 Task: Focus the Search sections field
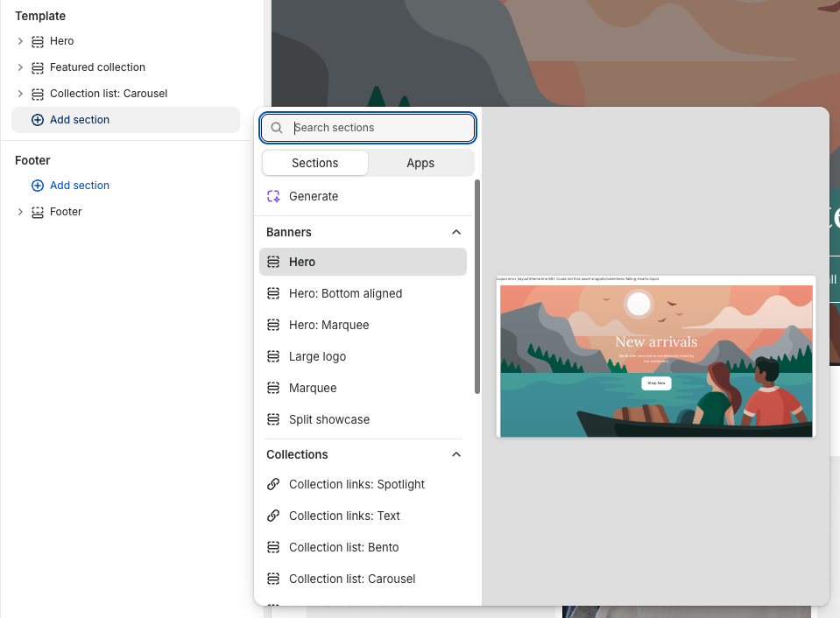coord(368,128)
